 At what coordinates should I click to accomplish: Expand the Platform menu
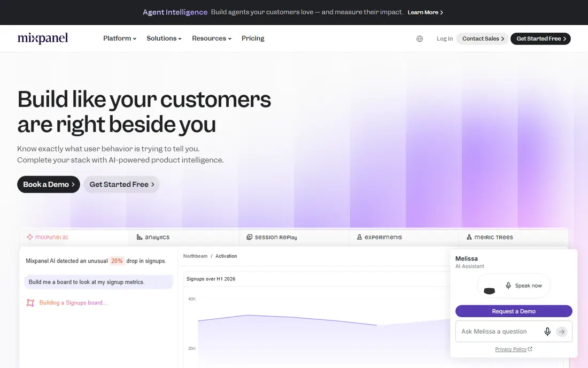pos(120,39)
